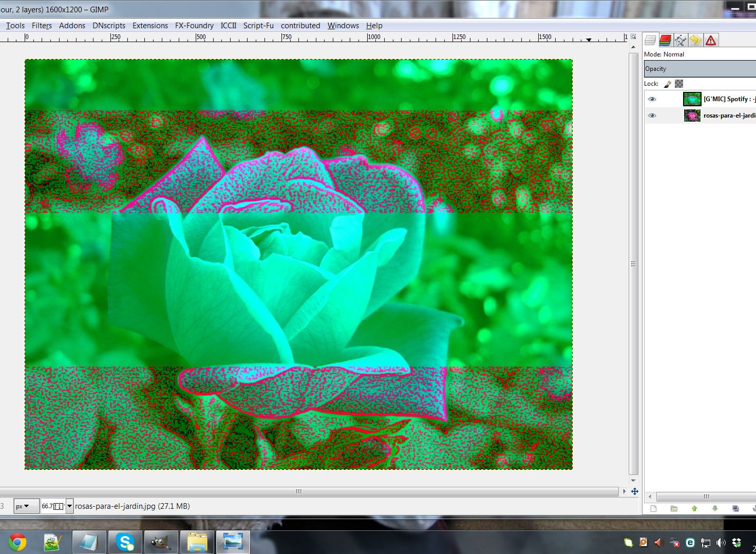Click the red speaker tray icon
Viewport: 756px width, 554px height.
click(x=659, y=543)
